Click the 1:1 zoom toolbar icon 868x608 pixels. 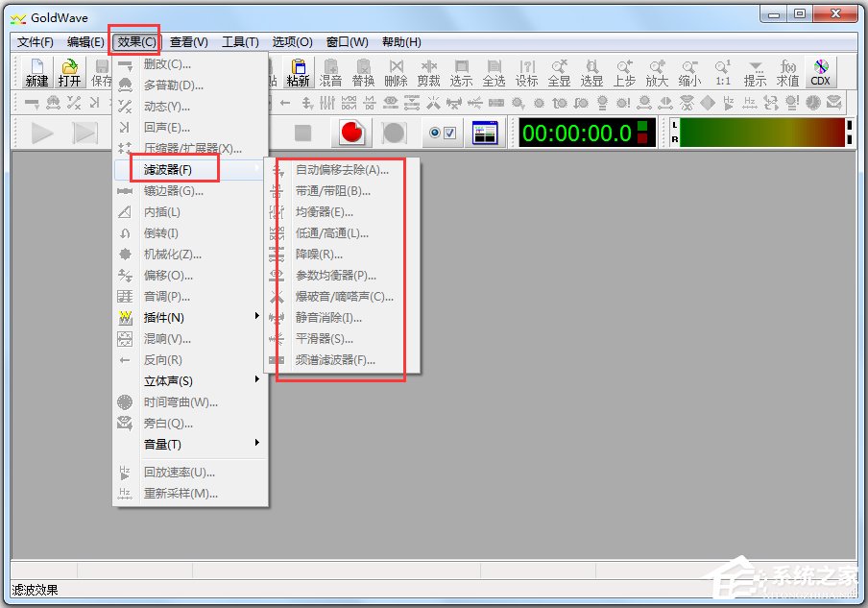[723, 73]
